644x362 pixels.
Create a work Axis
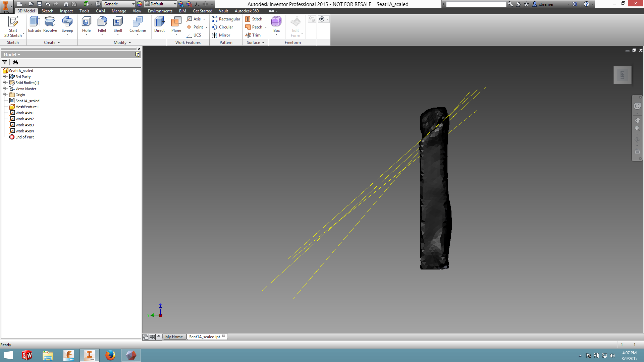194,19
